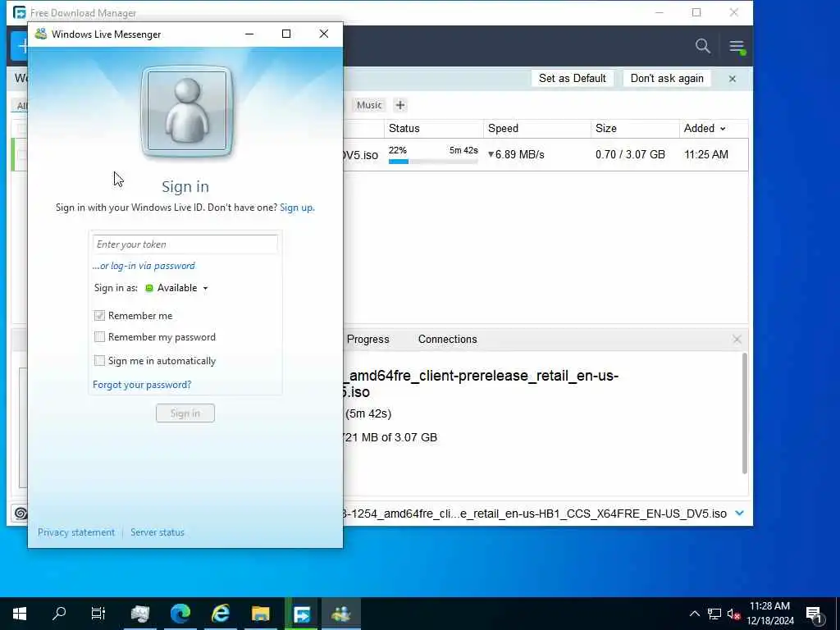Click Forgot your password link

point(142,385)
